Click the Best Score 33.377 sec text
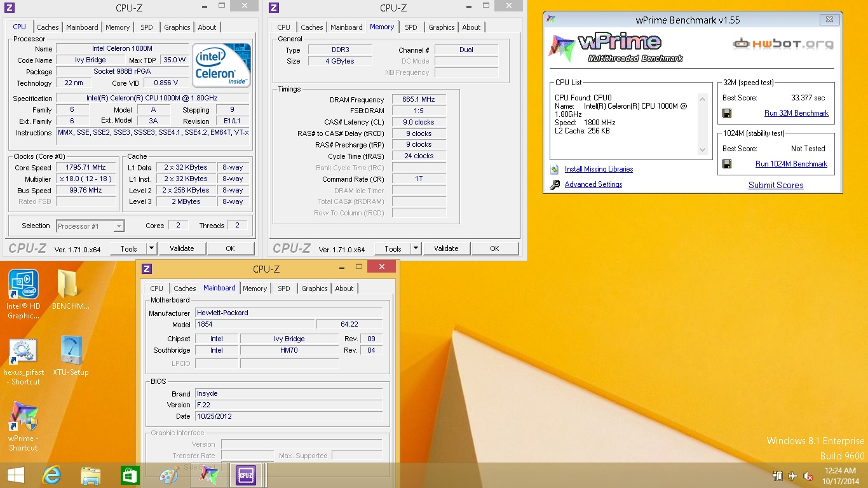The height and width of the screenshot is (488, 868). pyautogui.click(x=808, y=98)
